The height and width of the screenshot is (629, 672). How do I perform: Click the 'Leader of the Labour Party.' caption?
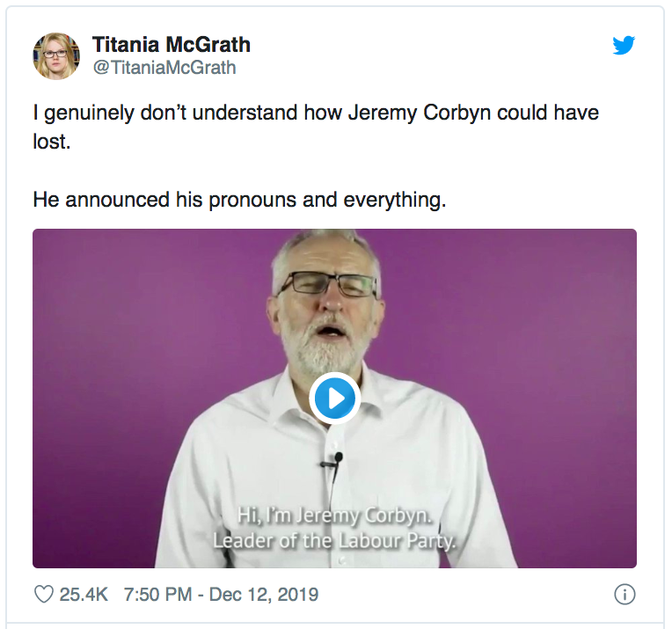(x=335, y=541)
